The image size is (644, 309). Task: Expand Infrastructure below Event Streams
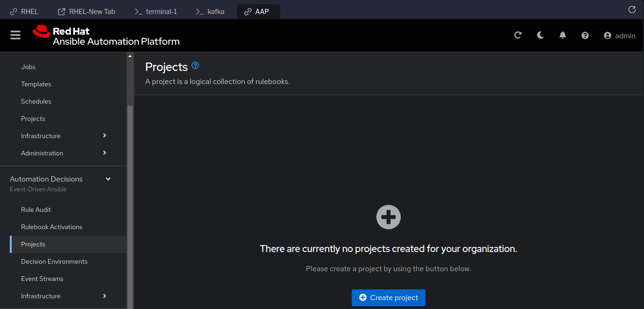[63, 296]
